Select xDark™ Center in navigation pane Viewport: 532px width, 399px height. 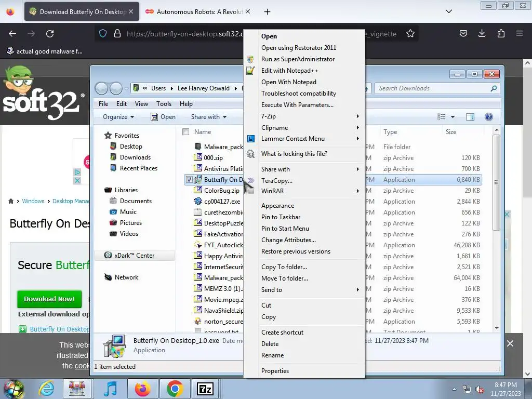135,256
